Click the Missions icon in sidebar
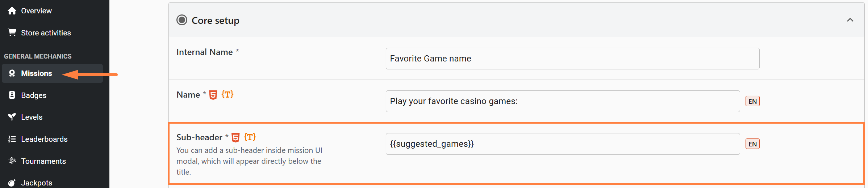Image resolution: width=868 pixels, height=188 pixels. coord(12,73)
